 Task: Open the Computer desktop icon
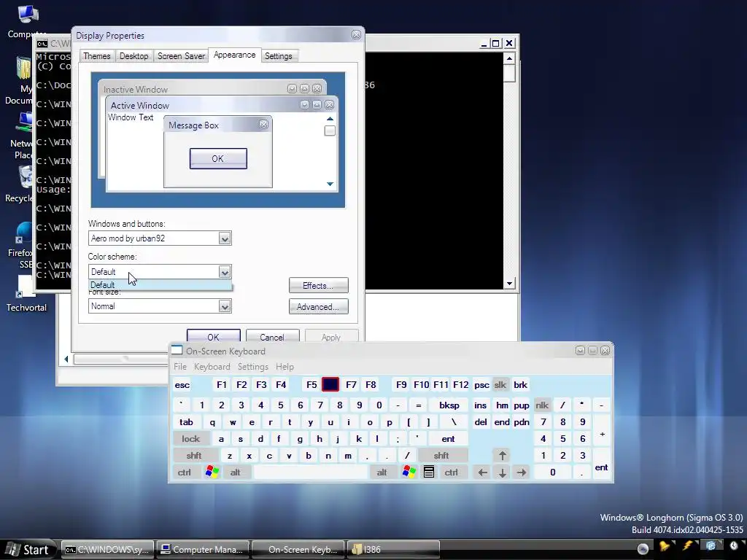[x=27, y=21]
